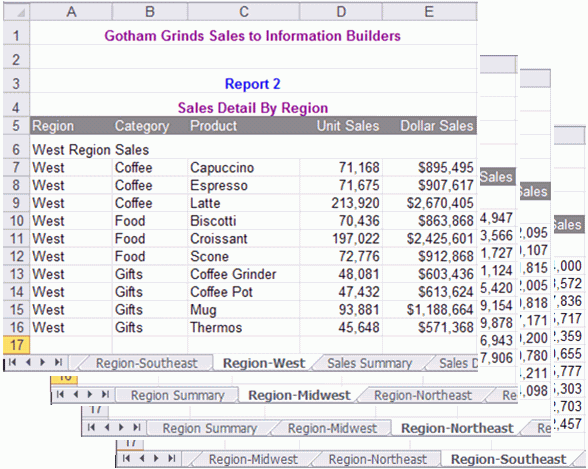Click the Report 2 title cell
Screen dimensions: 588x469
click(253, 84)
